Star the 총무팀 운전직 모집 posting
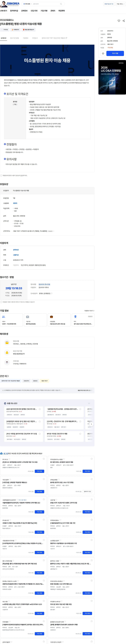Image resolution: width=126 pixels, height=644 pixels. point(92,479)
